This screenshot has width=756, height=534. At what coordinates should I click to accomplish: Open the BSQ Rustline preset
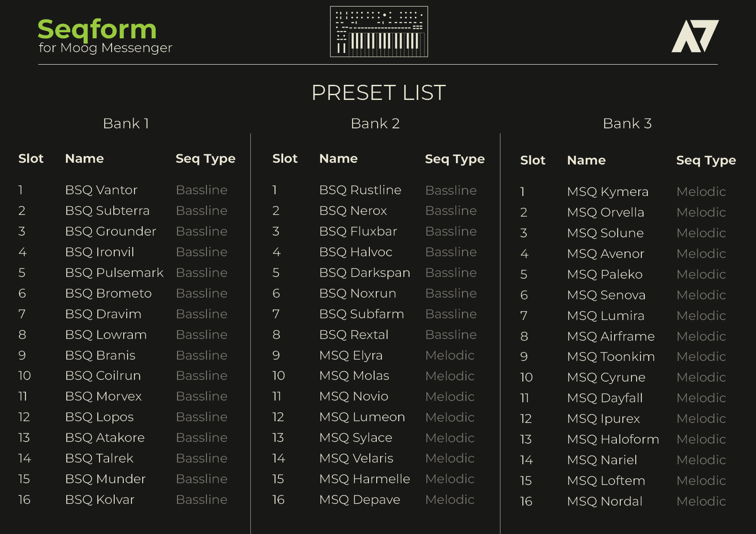pos(360,190)
